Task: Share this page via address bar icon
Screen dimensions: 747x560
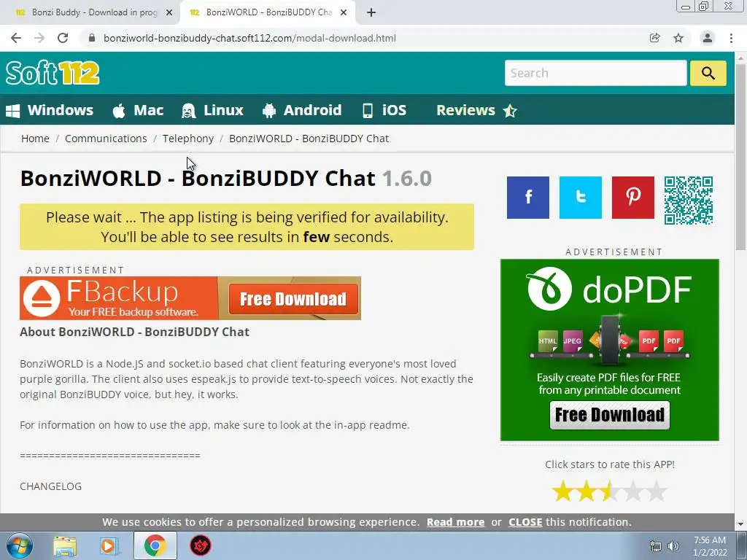Action: [x=654, y=38]
